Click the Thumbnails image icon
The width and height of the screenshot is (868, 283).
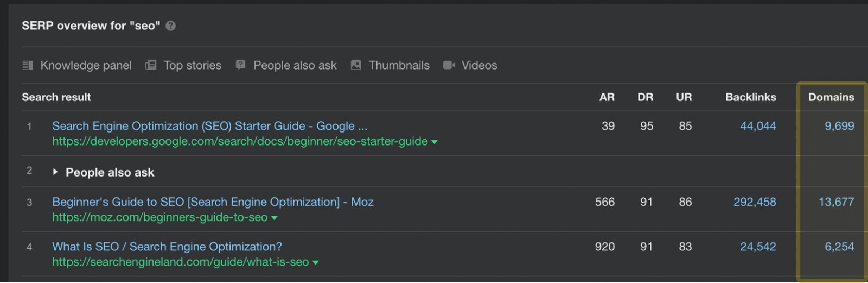coord(356,65)
